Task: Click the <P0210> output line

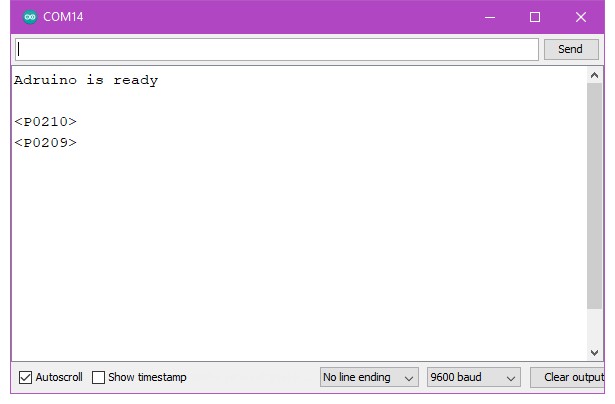Action: click(45, 122)
